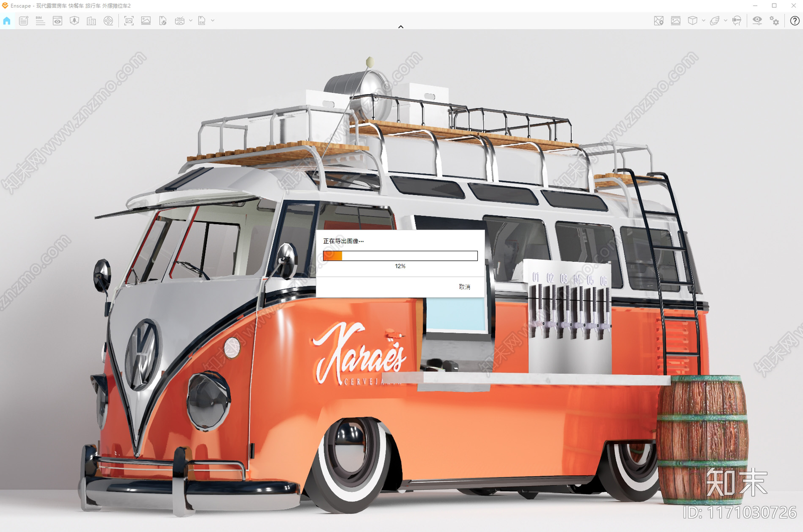
Task: Collapse the toolbar with the chevron-up arrow
Action: coord(400,27)
